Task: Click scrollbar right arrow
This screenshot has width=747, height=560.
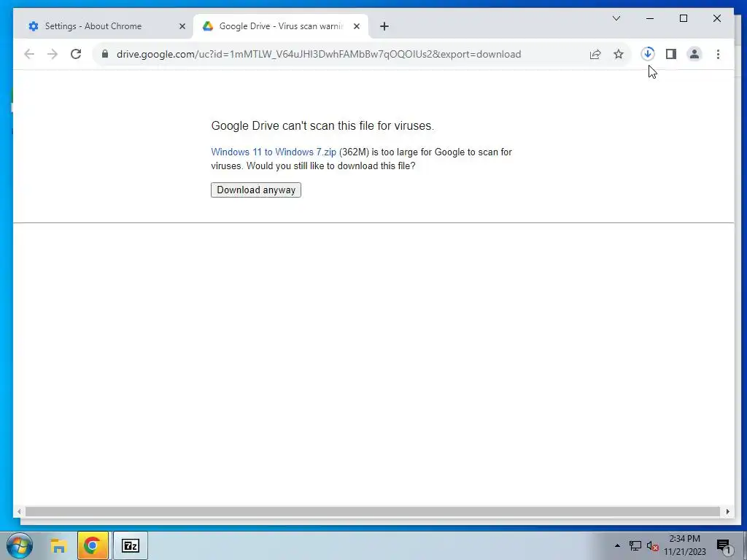Action: point(727,511)
